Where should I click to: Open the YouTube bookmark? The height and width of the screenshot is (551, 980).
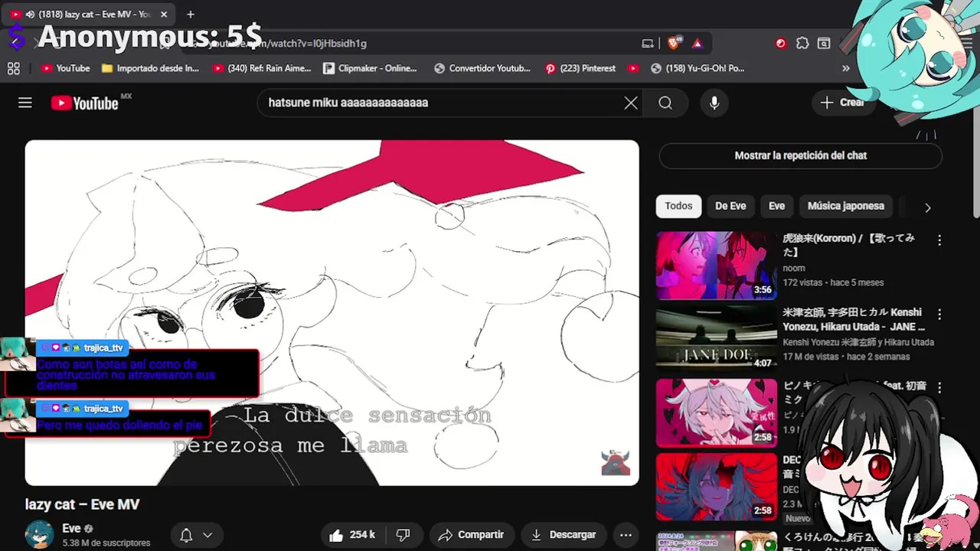click(66, 68)
